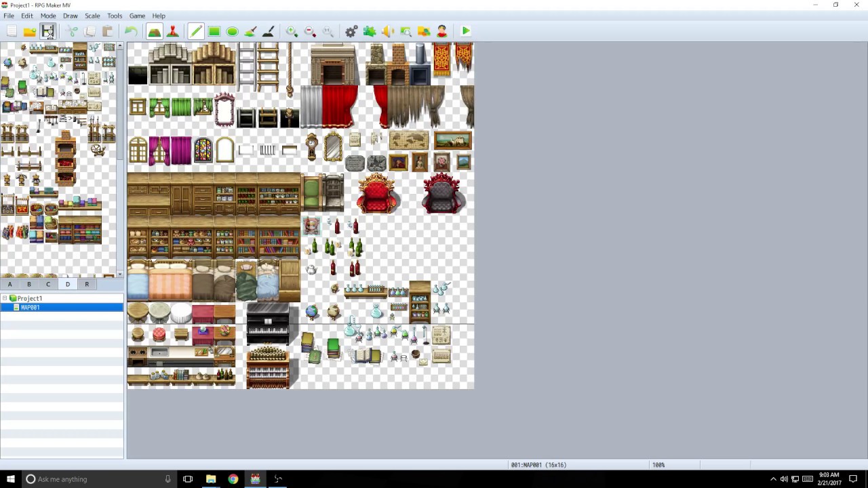Open Chrome from the taskbar
868x488 pixels.
coord(233,479)
